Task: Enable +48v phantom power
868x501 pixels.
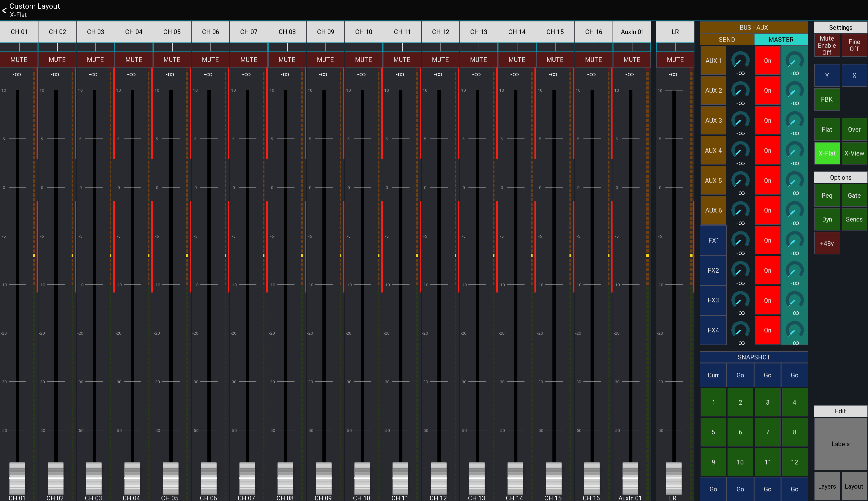Action: [827, 243]
